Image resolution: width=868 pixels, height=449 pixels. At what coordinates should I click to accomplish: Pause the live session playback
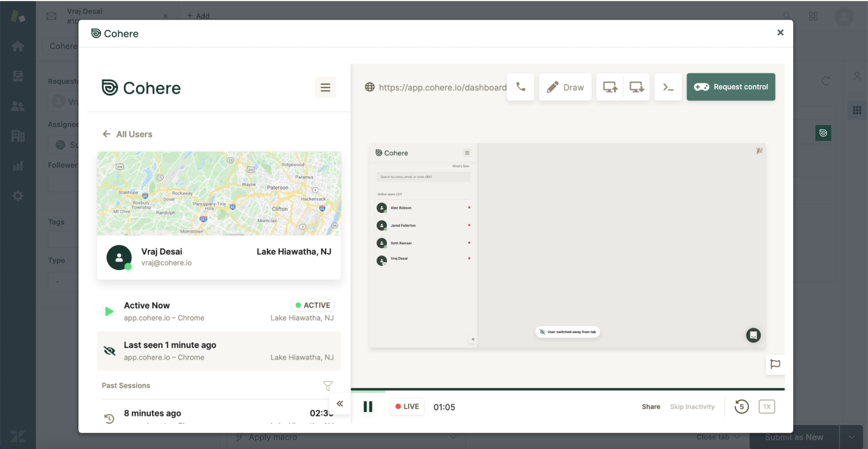[368, 406]
